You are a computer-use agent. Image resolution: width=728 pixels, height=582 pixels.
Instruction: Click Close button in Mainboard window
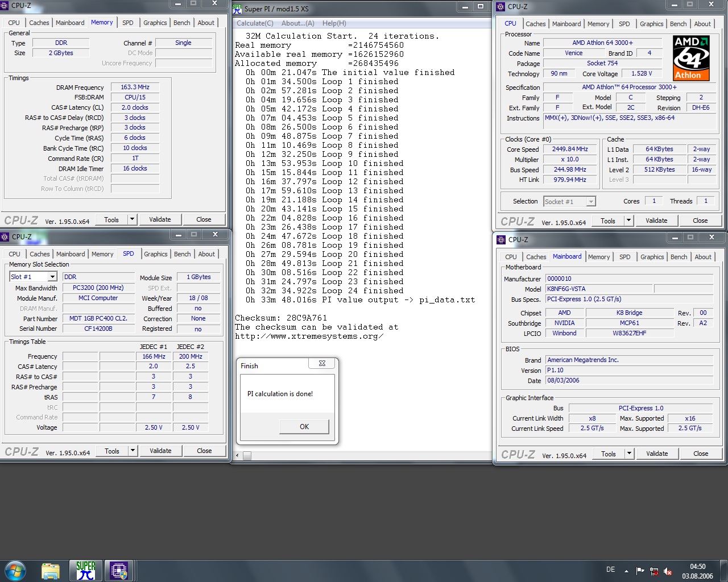701,454
